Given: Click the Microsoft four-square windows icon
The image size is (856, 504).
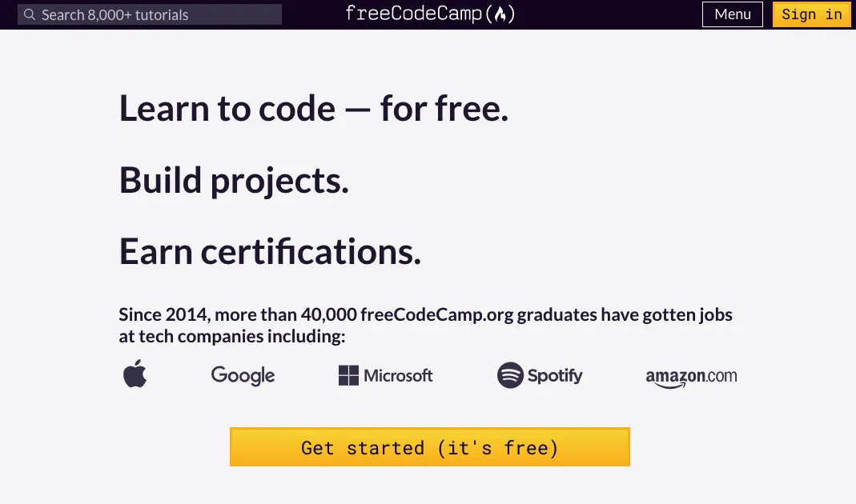Looking at the screenshot, I should tap(348, 375).
